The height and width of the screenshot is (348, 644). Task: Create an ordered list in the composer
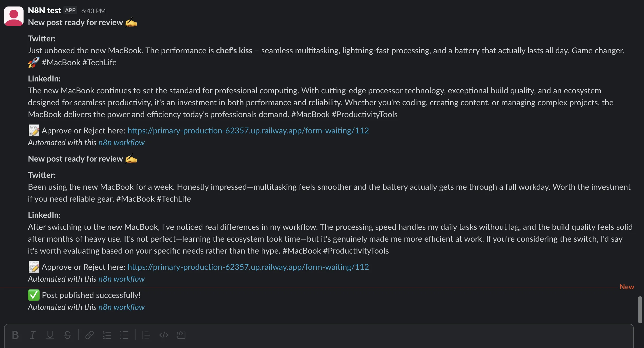pos(107,335)
